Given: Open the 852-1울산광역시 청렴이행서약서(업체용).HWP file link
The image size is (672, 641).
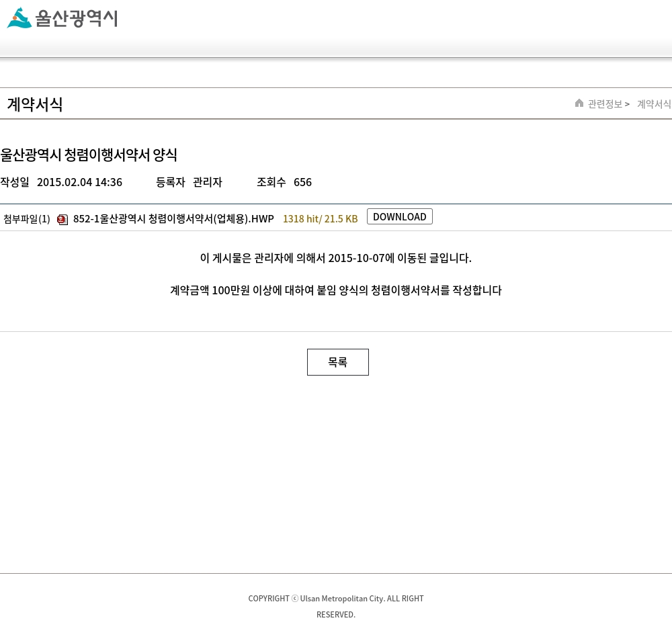Looking at the screenshot, I should (173, 219).
